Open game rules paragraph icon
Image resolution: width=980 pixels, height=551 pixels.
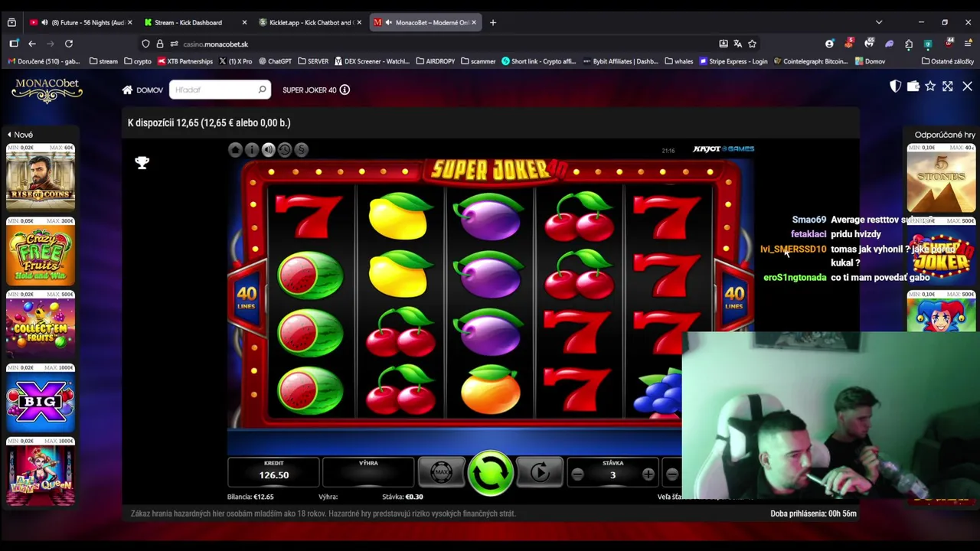tap(301, 150)
